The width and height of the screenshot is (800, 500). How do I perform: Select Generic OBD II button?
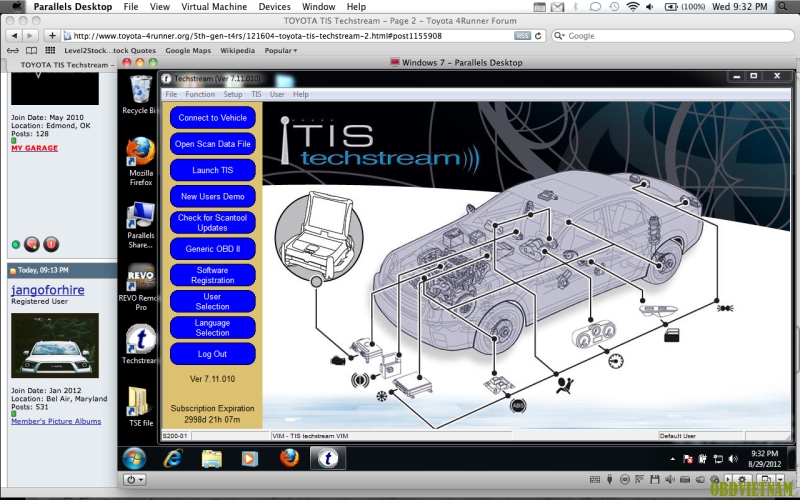212,249
